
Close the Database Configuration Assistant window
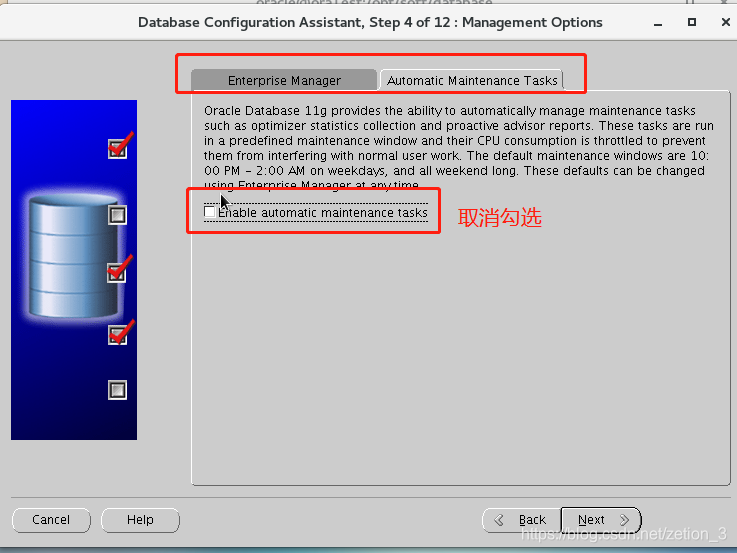coord(725,22)
